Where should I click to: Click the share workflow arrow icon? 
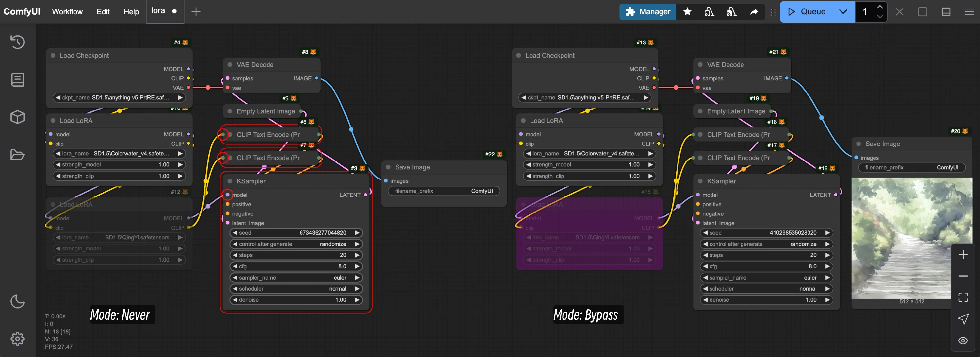(754, 11)
